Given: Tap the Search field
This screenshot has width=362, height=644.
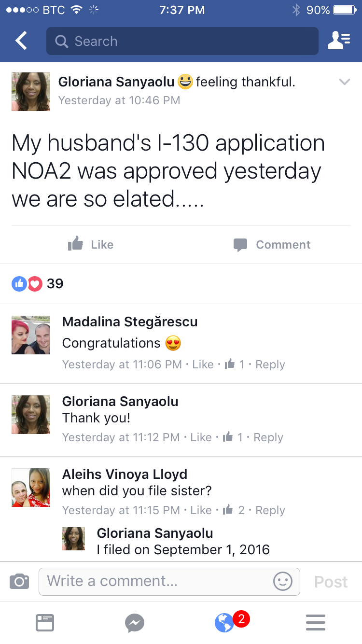Looking at the screenshot, I should (x=182, y=41).
